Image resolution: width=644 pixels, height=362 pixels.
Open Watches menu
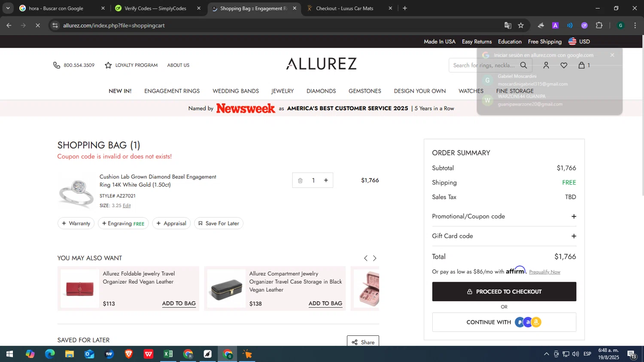click(471, 91)
